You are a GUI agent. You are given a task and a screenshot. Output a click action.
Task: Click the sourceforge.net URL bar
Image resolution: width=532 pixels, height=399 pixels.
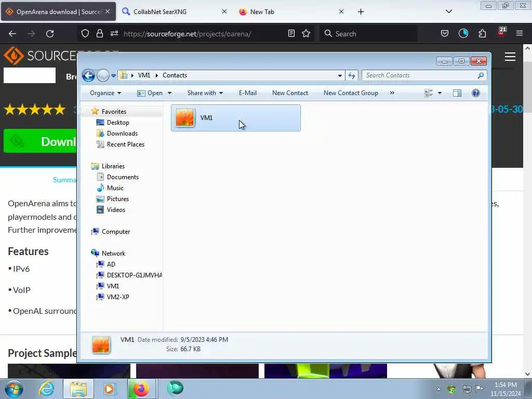(187, 34)
